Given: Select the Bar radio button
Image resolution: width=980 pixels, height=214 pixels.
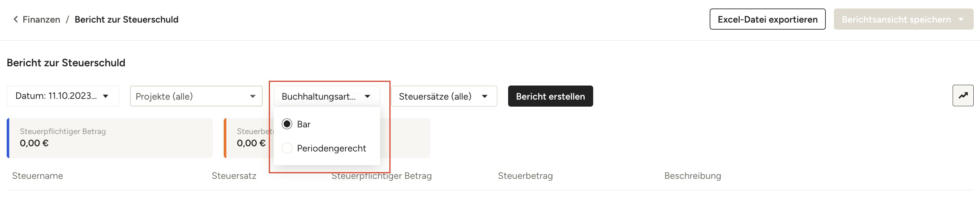Looking at the screenshot, I should [287, 124].
